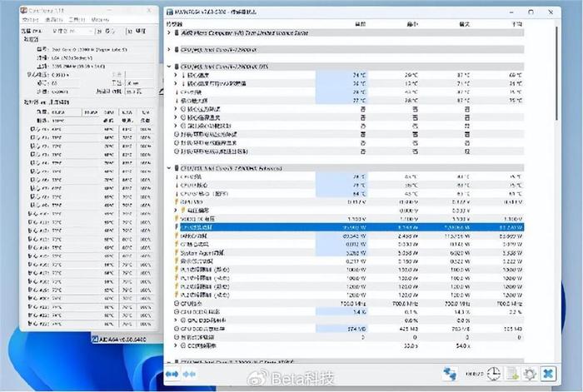This screenshot has height=392, width=583.
Task: Click the chip icon of the DTS sensor group
Action: click(x=177, y=67)
